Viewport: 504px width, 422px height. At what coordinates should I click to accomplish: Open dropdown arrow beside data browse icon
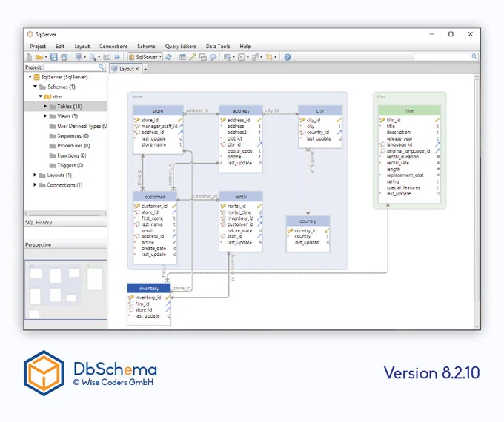(233, 57)
